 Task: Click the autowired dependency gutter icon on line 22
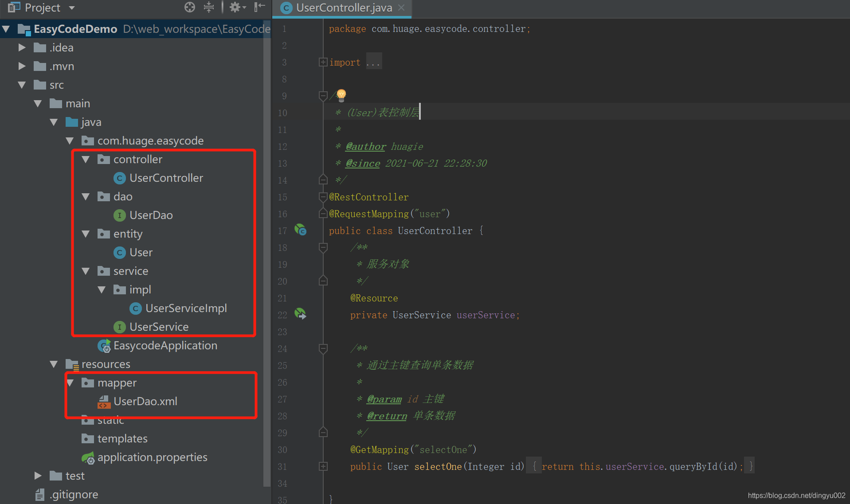click(x=301, y=314)
